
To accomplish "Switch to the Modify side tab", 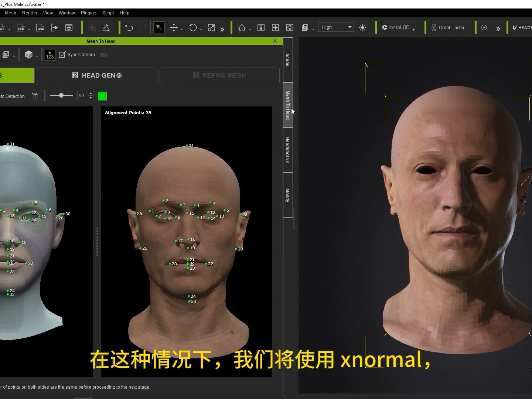I will coord(288,195).
